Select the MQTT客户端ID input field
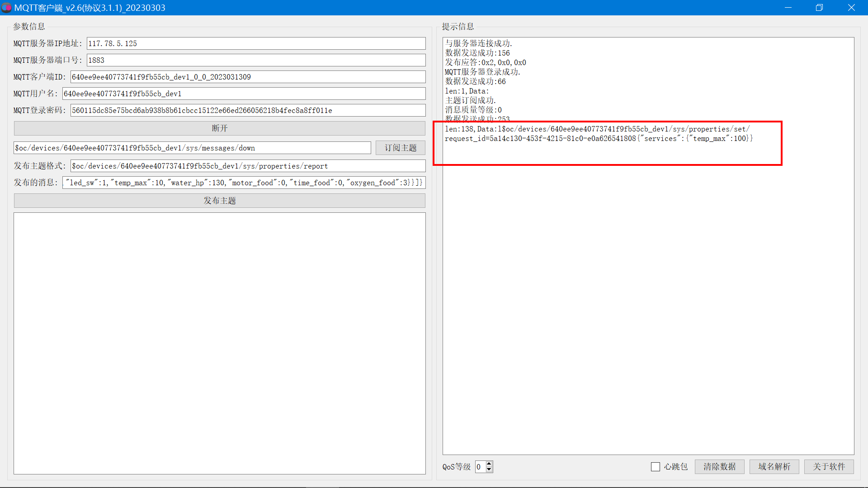The height and width of the screenshot is (488, 868). point(248,77)
